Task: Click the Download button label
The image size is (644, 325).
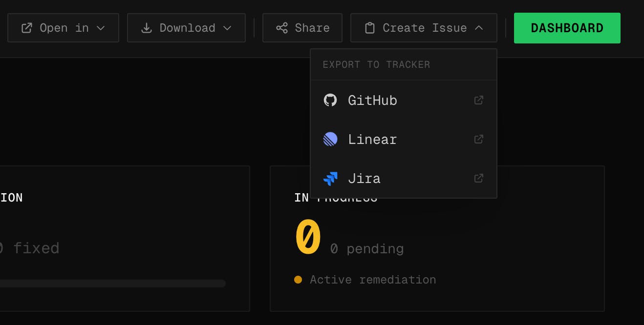Action: click(x=188, y=28)
